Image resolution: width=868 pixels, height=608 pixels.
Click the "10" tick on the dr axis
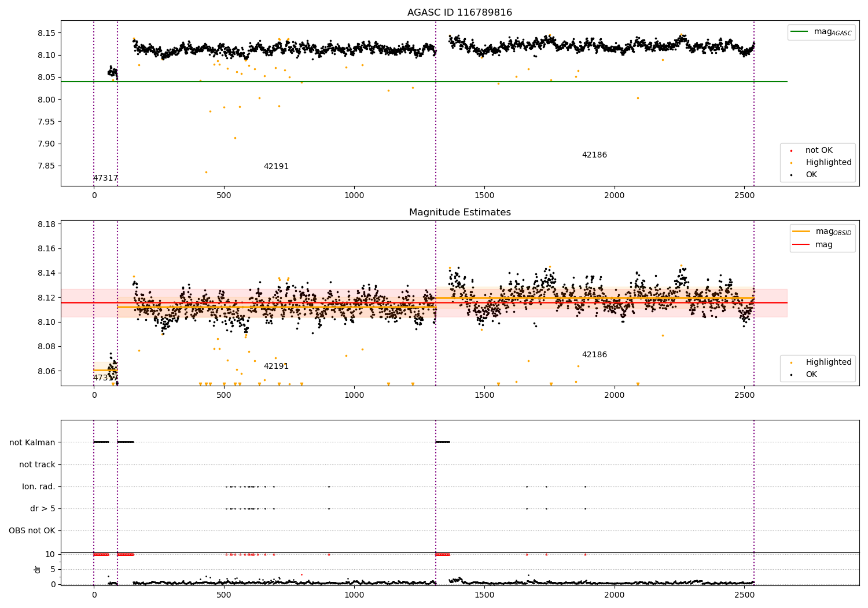[50, 555]
